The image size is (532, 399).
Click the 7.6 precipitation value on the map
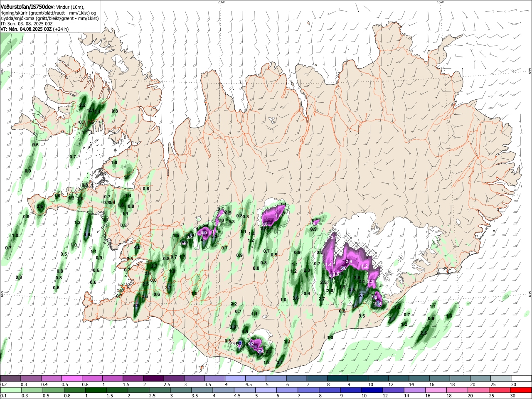click(x=261, y=352)
